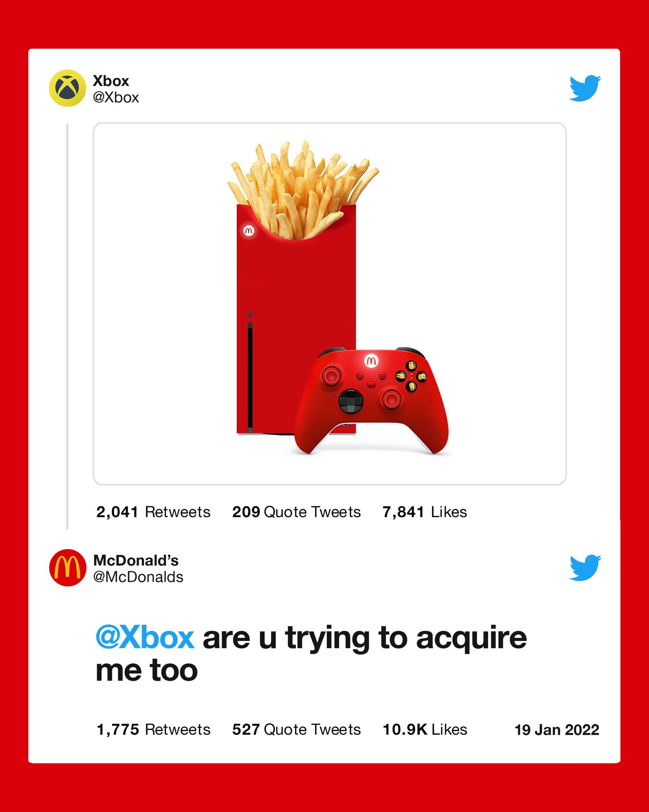Open the @Xbox handle under Xbox name
The width and height of the screenshot is (649, 812).
116,98
